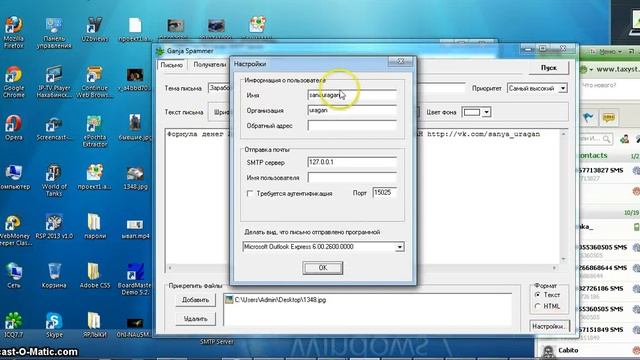The width and height of the screenshot is (640, 360).
Task: Click the Имя input field
Action: point(352,95)
